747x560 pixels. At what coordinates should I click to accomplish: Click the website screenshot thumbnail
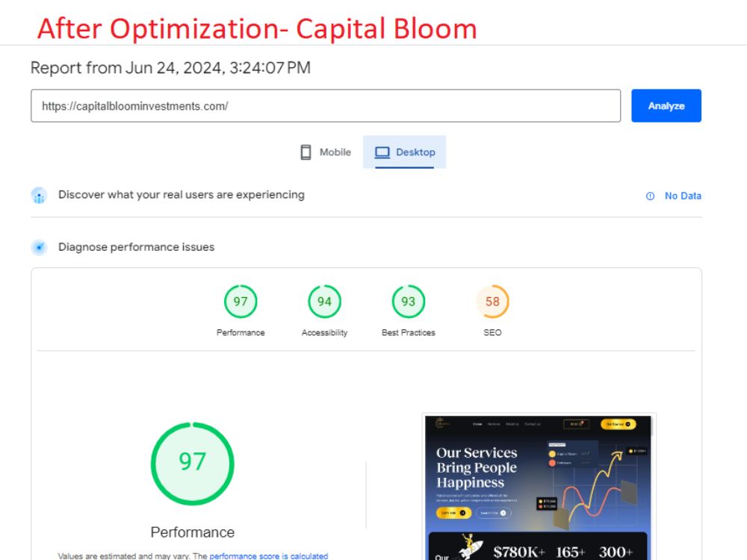(x=538, y=487)
